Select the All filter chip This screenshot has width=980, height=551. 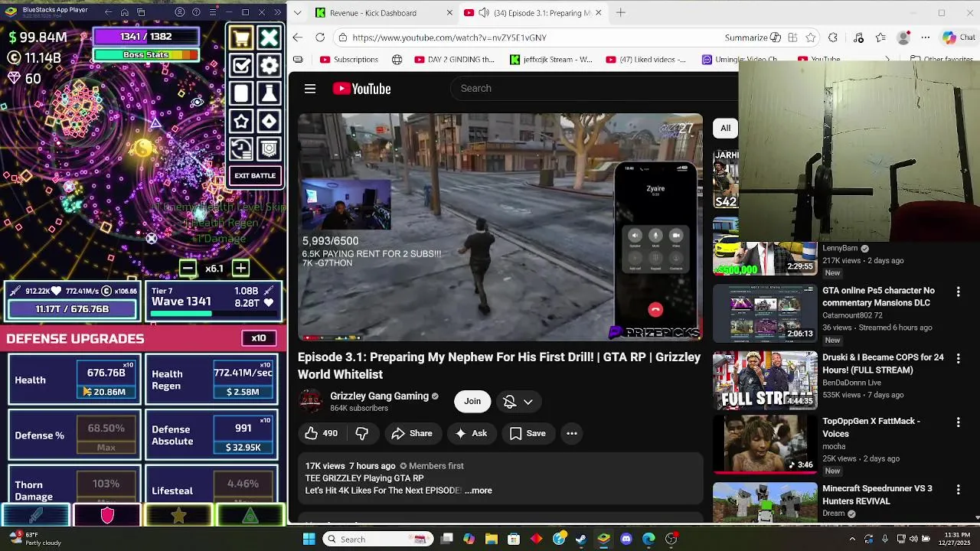coord(725,128)
